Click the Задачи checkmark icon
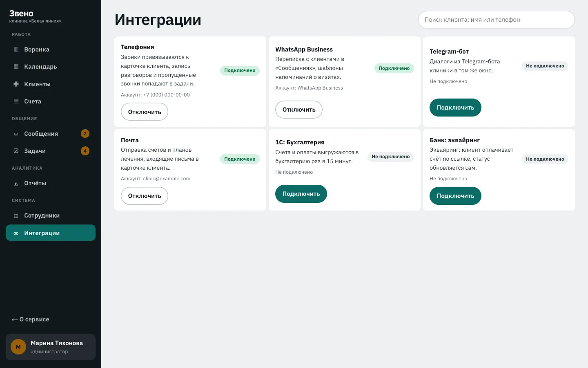The width and height of the screenshot is (588, 368). pyautogui.click(x=16, y=151)
